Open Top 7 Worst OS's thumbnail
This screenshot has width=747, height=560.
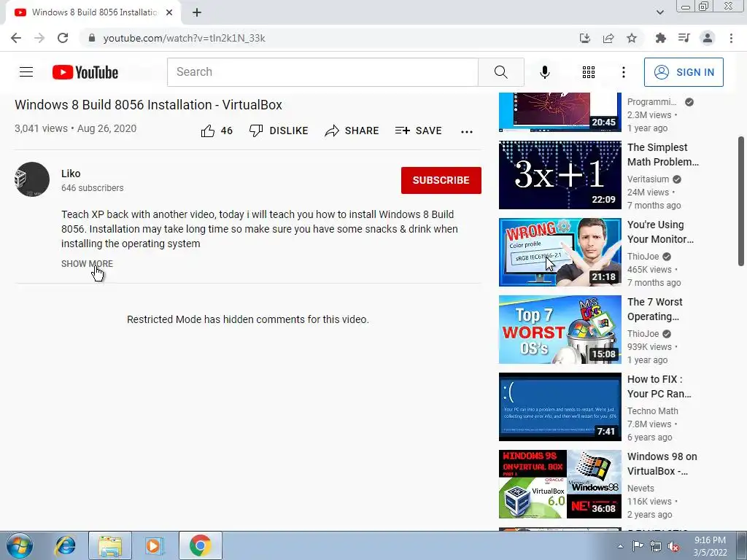[x=560, y=330]
